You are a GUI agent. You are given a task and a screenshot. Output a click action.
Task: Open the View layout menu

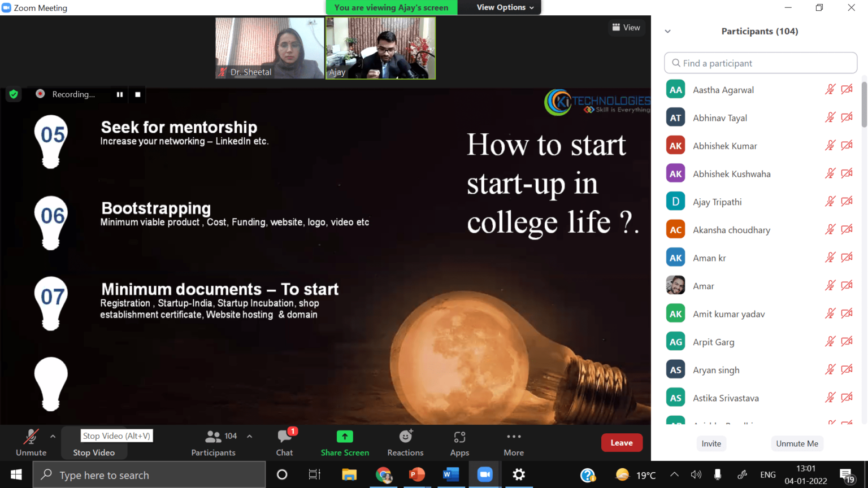(x=626, y=27)
